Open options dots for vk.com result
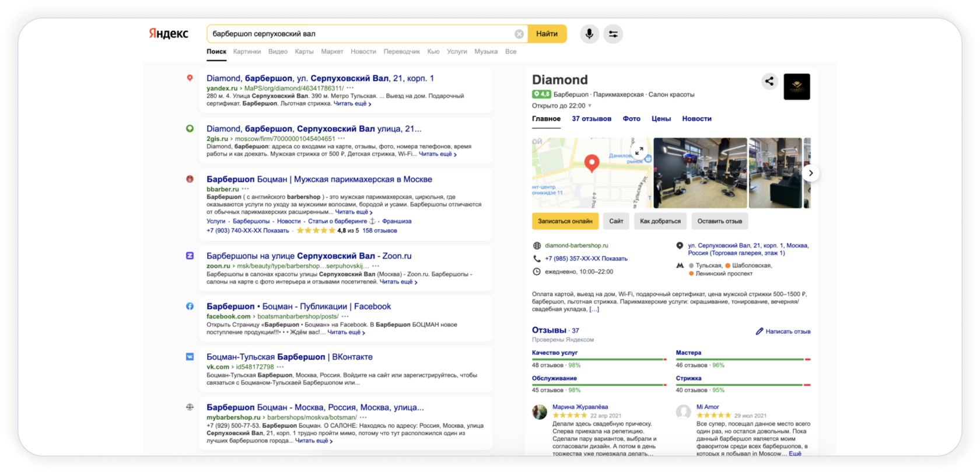 click(x=281, y=367)
